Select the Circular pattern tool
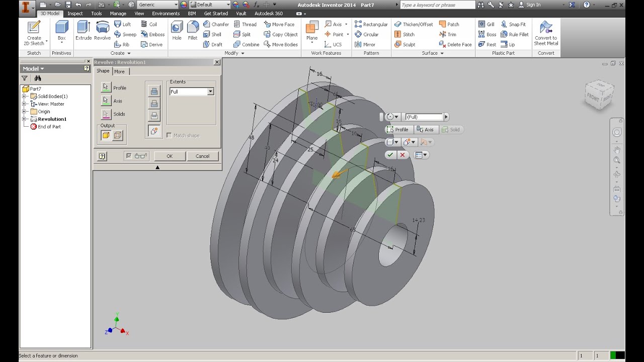Viewport: 644px width, 362px height. [366, 34]
